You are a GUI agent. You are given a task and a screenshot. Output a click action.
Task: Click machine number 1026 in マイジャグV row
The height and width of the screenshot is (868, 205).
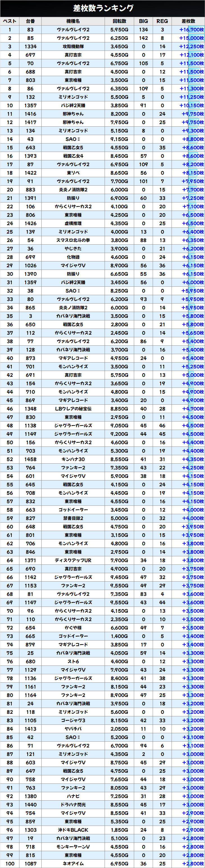click(30, 266)
